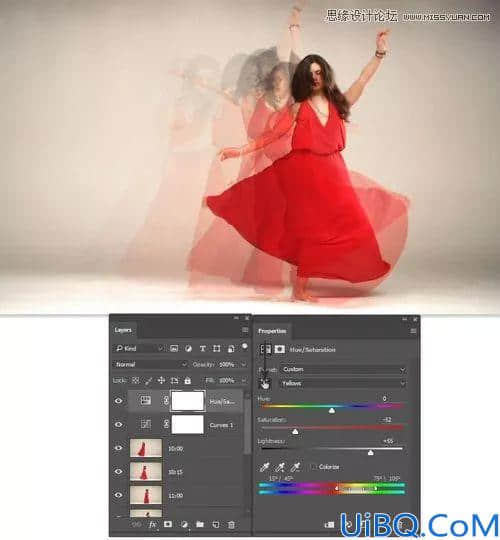The height and width of the screenshot is (540, 500).
Task: Select the Curves 1 layer name
Action: (221, 425)
